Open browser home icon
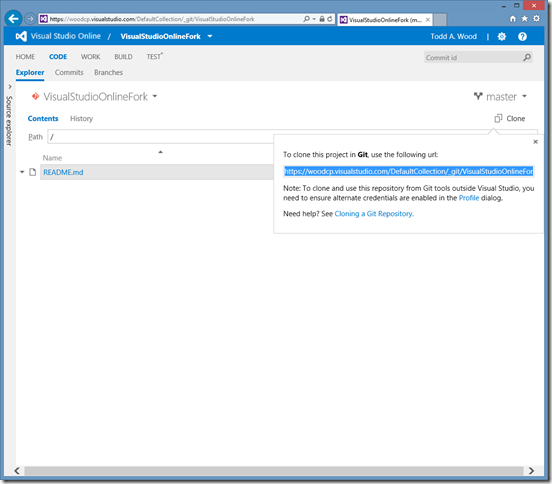 (513, 19)
